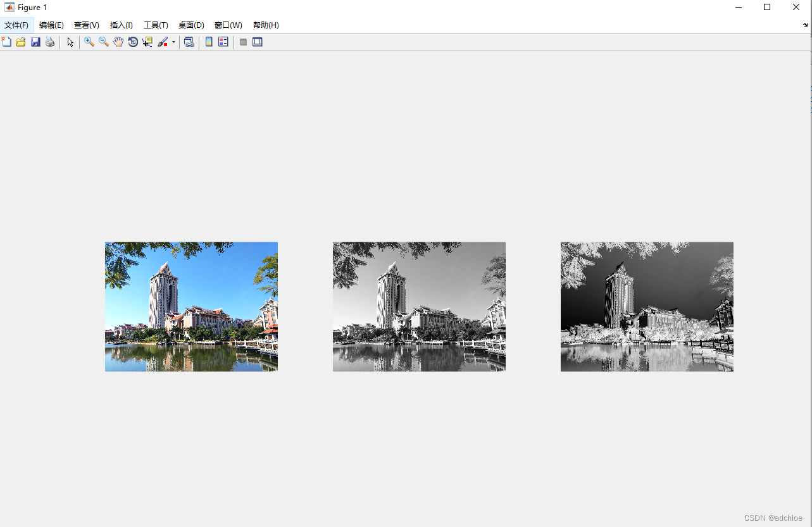This screenshot has height=527, width=812.
Task: Close the Figure 1 window
Action: [x=796, y=7]
